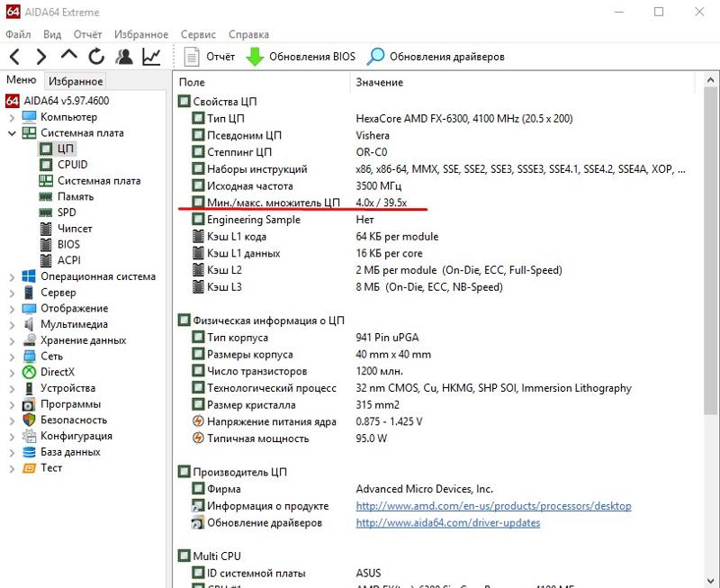Click the Отчёт report toolbar button
The image size is (720, 588).
210,57
